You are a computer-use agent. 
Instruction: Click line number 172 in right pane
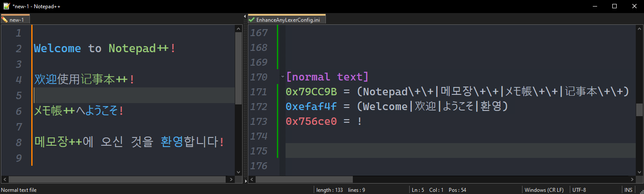tap(260, 107)
